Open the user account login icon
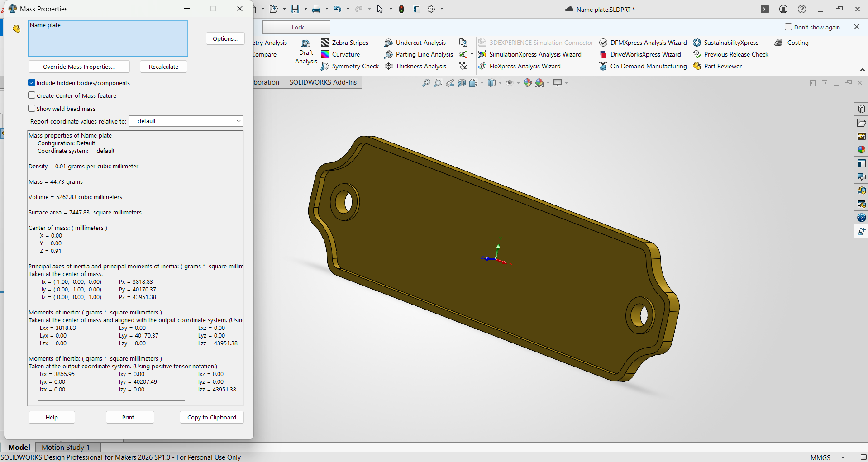The image size is (868, 462). (783, 9)
